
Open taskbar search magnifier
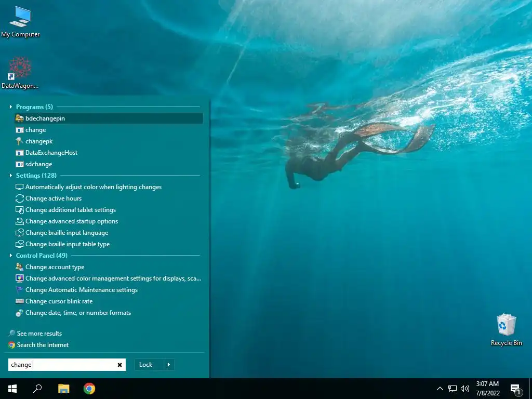coord(37,389)
